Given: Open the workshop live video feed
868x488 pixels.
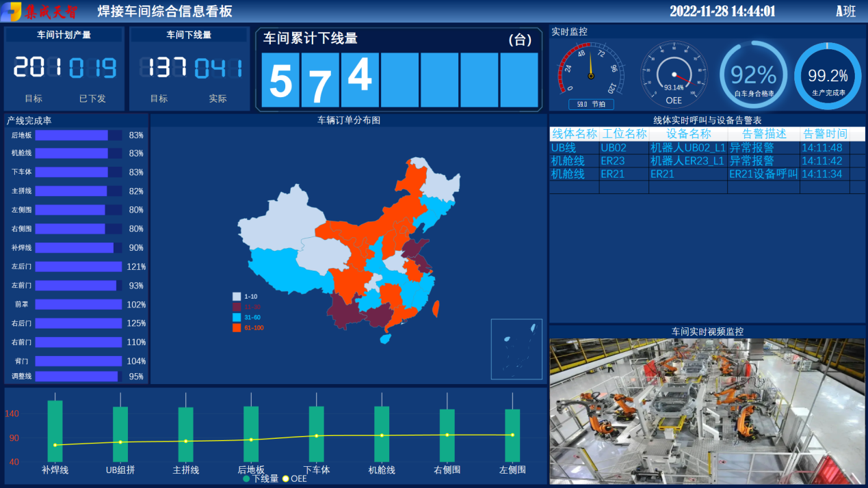Looking at the screenshot, I should point(707,411).
